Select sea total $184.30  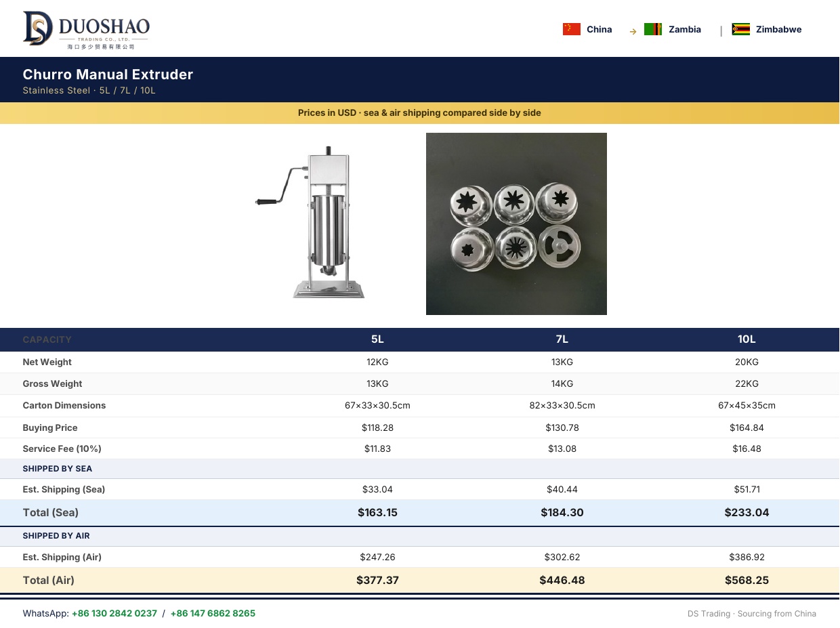pyautogui.click(x=562, y=513)
